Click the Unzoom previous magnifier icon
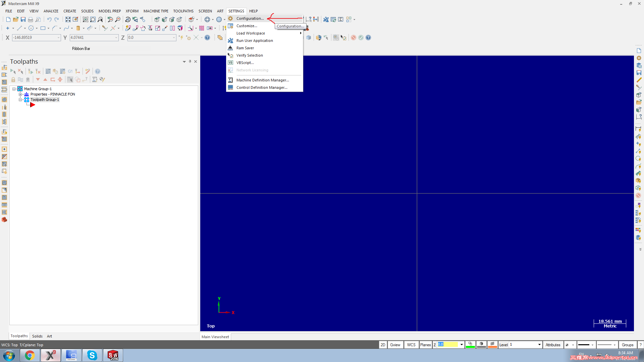The height and width of the screenshot is (362, 644). tap(110, 19)
